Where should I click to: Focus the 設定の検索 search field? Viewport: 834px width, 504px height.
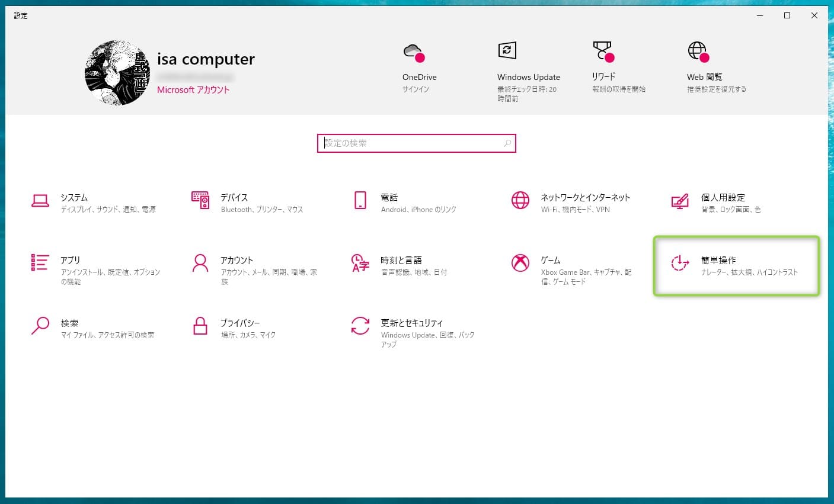coord(417,143)
